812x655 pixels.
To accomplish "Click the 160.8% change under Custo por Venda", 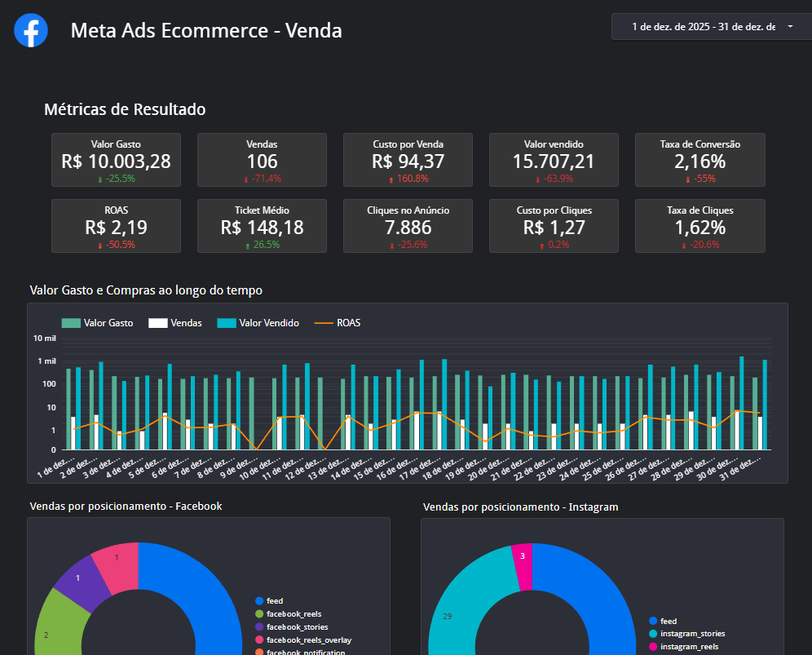I will click(x=408, y=179).
